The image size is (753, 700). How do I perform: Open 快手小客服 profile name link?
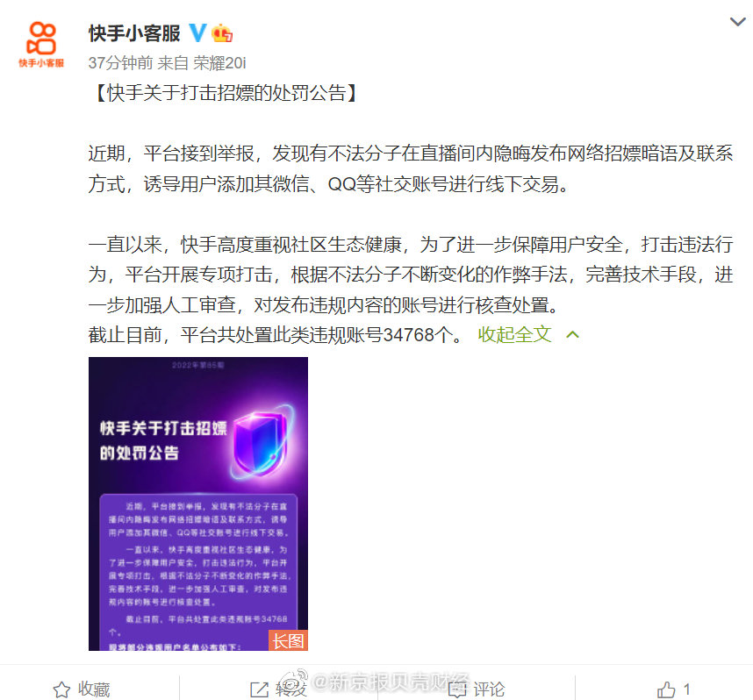(x=134, y=33)
